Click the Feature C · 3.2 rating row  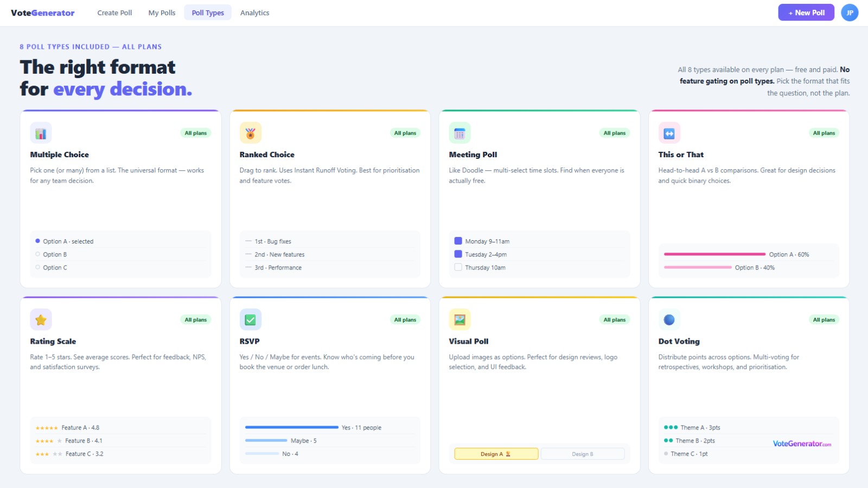click(x=120, y=453)
